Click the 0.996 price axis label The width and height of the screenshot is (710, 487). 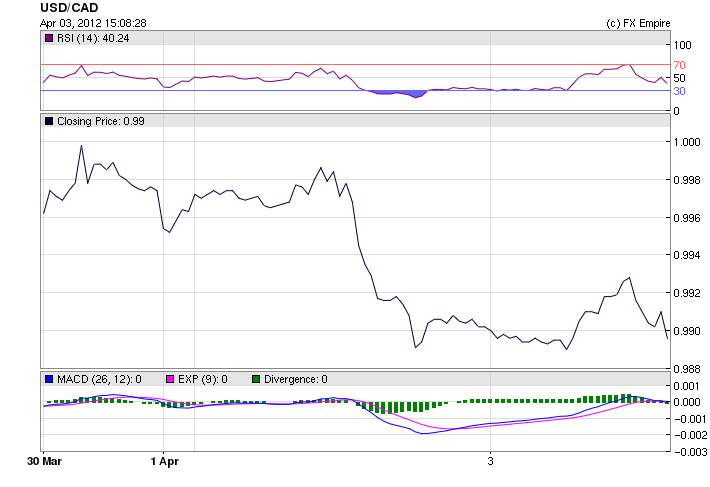687,218
